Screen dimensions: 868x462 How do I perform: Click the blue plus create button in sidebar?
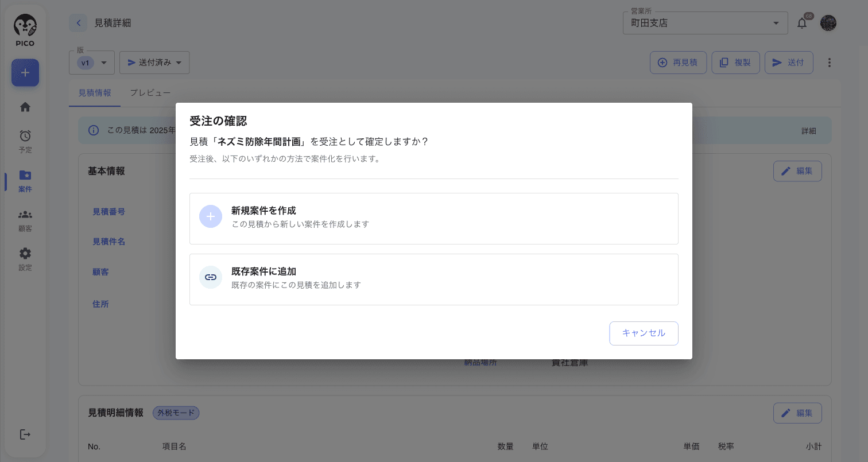click(25, 73)
